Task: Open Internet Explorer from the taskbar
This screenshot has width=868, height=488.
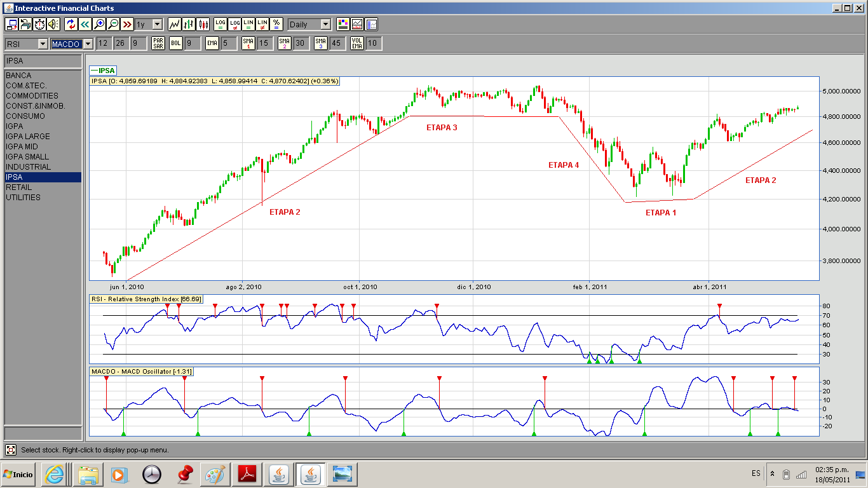Action: 54,474
